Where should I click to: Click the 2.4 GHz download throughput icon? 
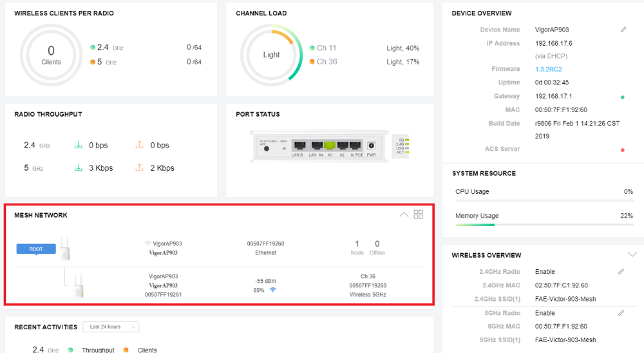click(78, 145)
